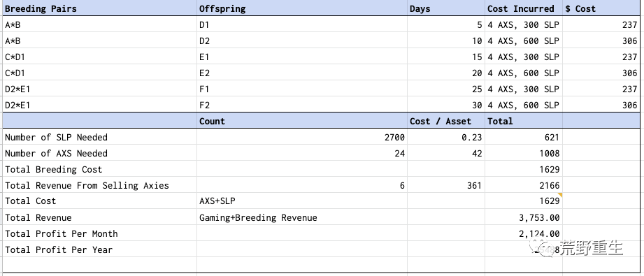Image resolution: width=644 pixels, height=276 pixels.
Task: Select the SLP count cell showing 2700
Action: (x=302, y=137)
